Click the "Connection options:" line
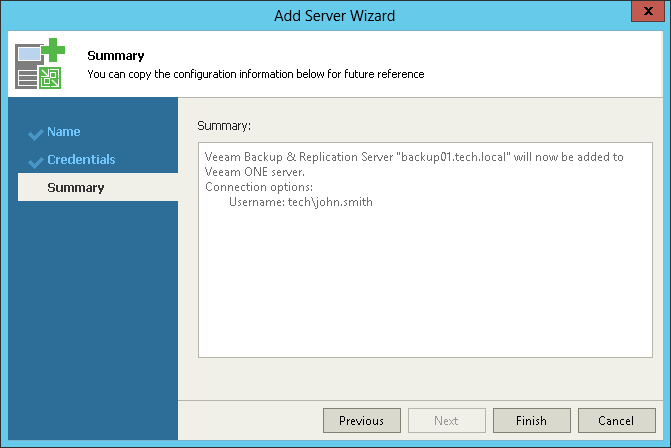 click(x=259, y=187)
